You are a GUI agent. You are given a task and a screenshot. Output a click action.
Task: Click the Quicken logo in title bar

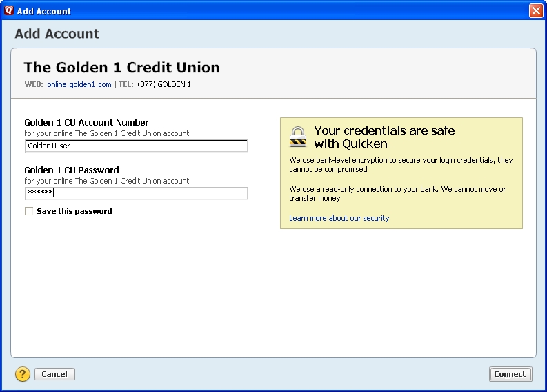9,10
